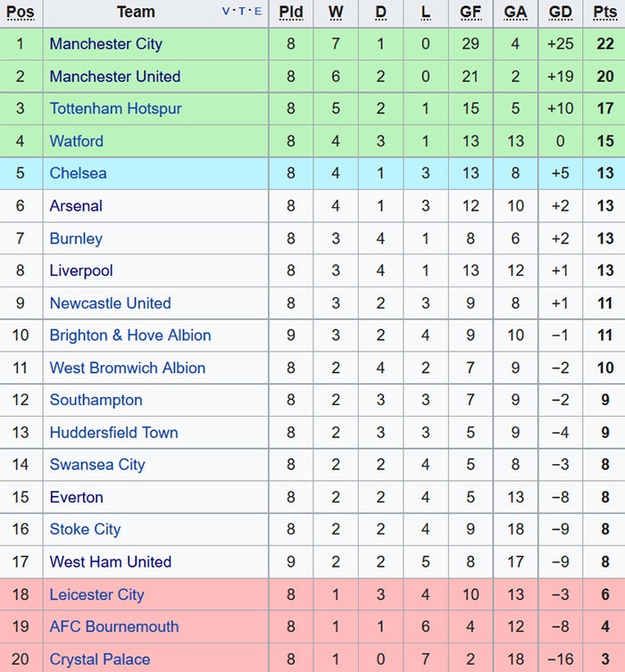Click the Leicester City link

(x=96, y=594)
